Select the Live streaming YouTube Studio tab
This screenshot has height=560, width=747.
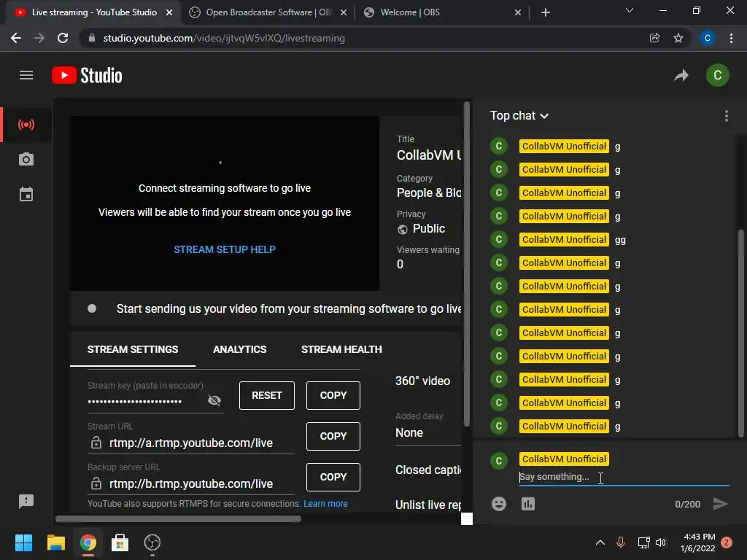point(94,12)
